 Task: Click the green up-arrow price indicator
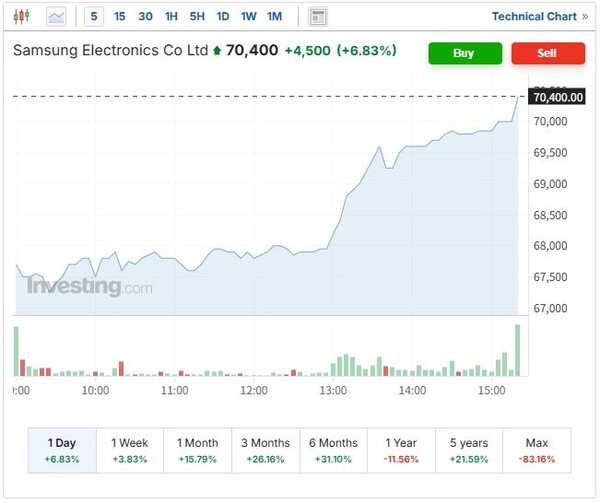(x=217, y=50)
